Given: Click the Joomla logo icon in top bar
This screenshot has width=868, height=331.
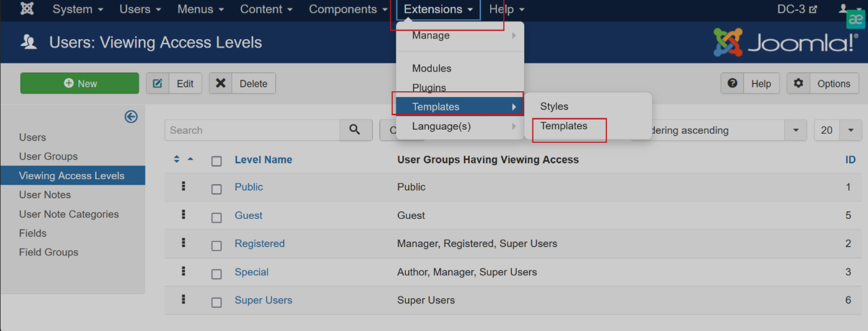Looking at the screenshot, I should (x=27, y=9).
